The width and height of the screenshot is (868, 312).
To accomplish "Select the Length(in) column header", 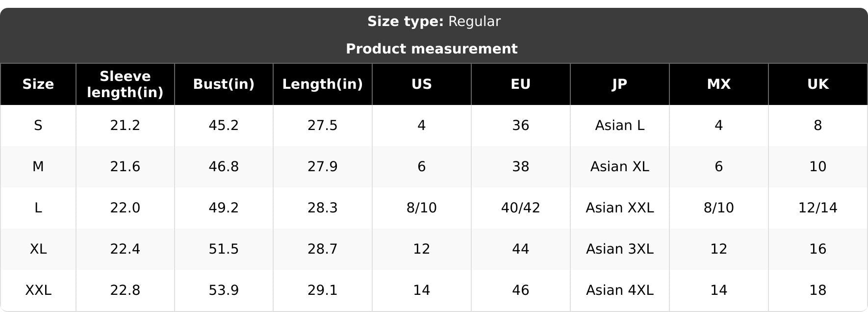I will coord(323,84).
